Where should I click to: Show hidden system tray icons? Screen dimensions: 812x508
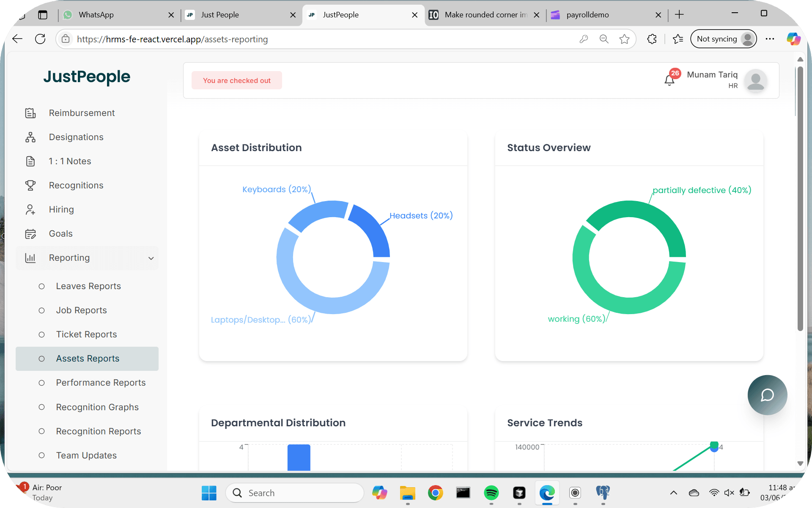(x=674, y=493)
